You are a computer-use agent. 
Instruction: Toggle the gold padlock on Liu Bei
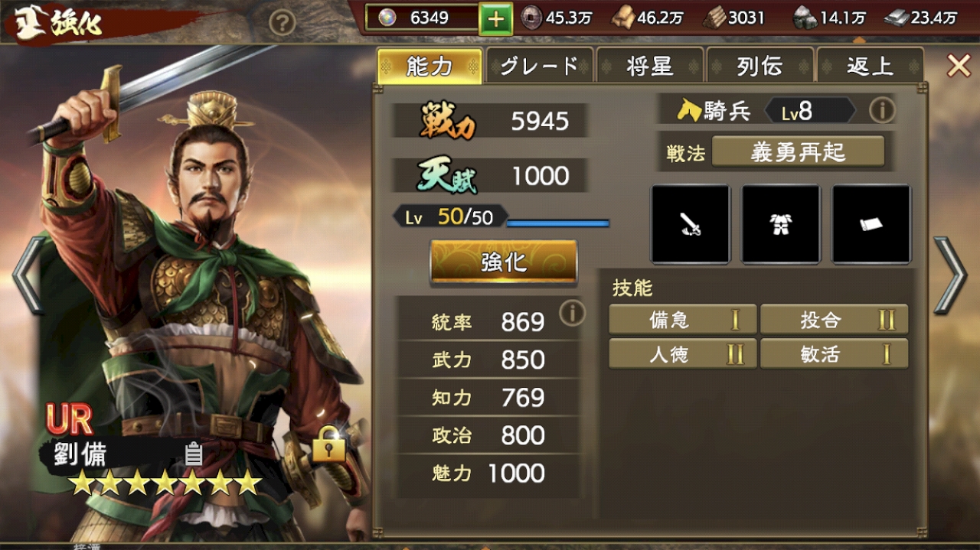pyautogui.click(x=328, y=444)
